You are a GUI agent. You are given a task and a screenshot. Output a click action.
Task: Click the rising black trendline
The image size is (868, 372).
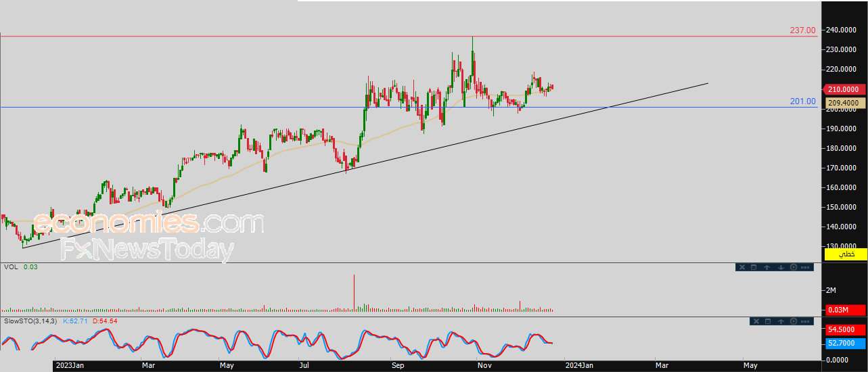[x=365, y=165]
